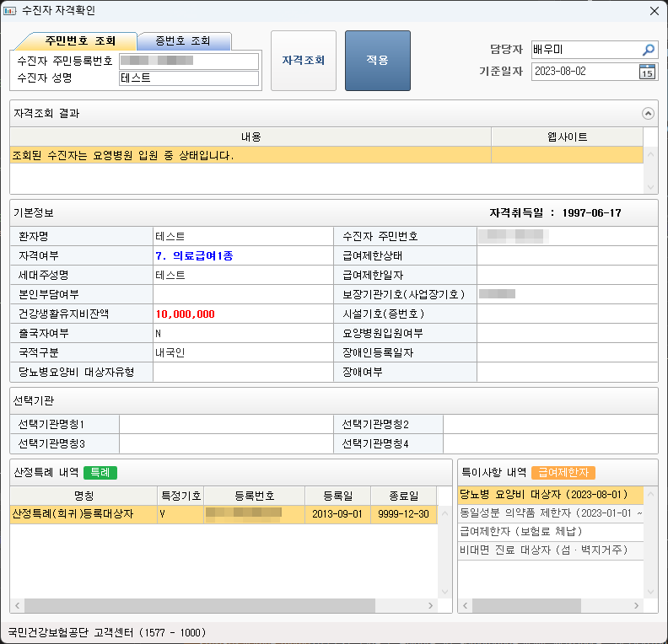Viewport: 668px width, 644px height.
Task: Click the down arrow of the 특이사항 list scrollbar
Action: (650, 592)
